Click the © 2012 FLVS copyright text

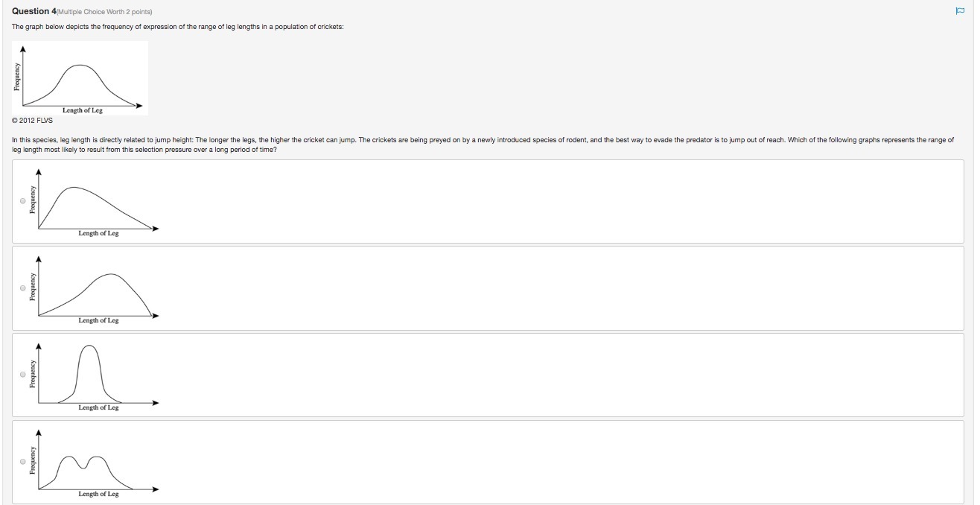pos(33,120)
